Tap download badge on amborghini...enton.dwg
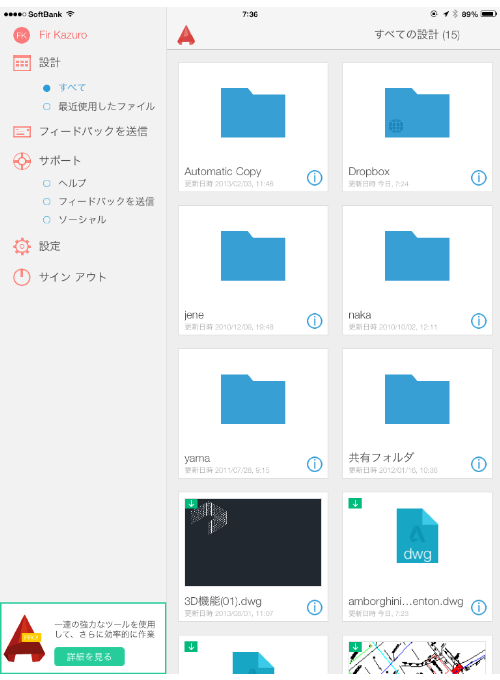This screenshot has height=680, width=500. [x=355, y=503]
